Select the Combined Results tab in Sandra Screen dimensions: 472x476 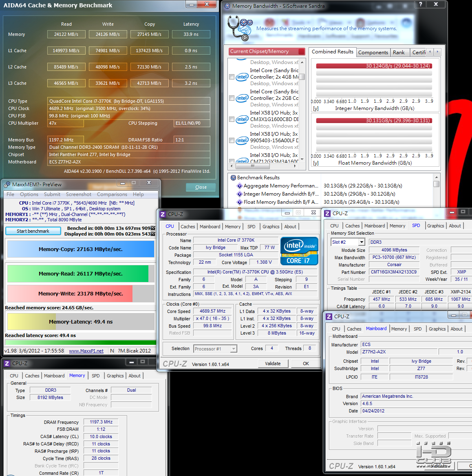point(332,52)
